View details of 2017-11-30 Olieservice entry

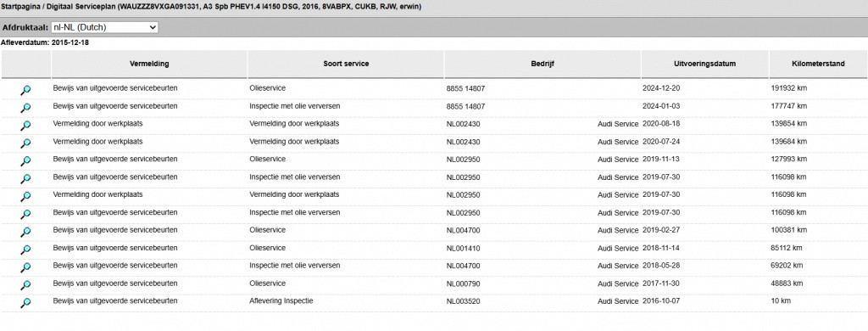(x=25, y=285)
